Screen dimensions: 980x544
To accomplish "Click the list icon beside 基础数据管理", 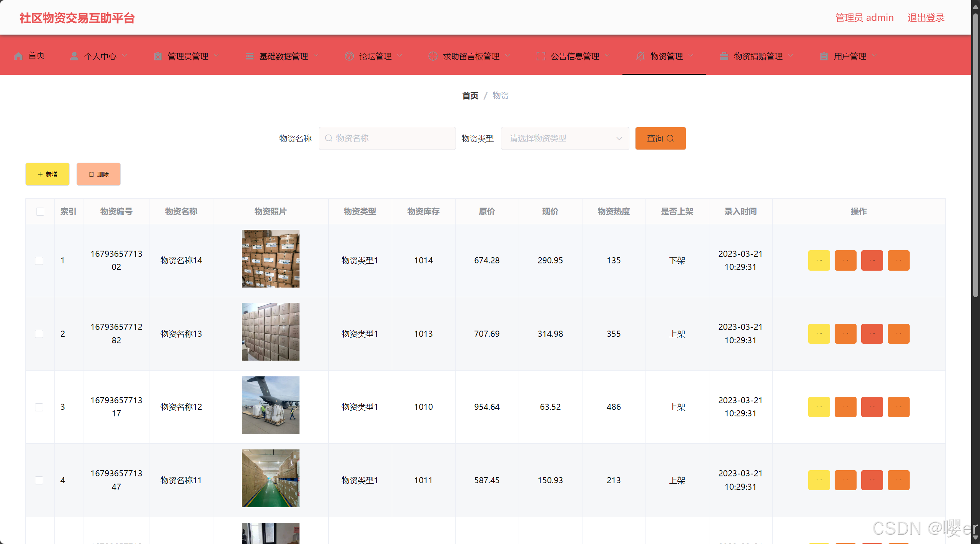I will pyautogui.click(x=250, y=56).
